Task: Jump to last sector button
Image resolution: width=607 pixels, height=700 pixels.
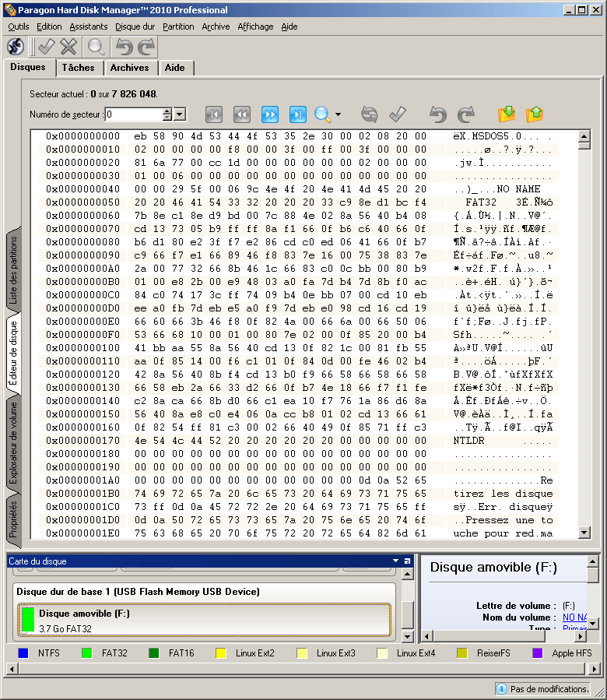Action: [298, 114]
